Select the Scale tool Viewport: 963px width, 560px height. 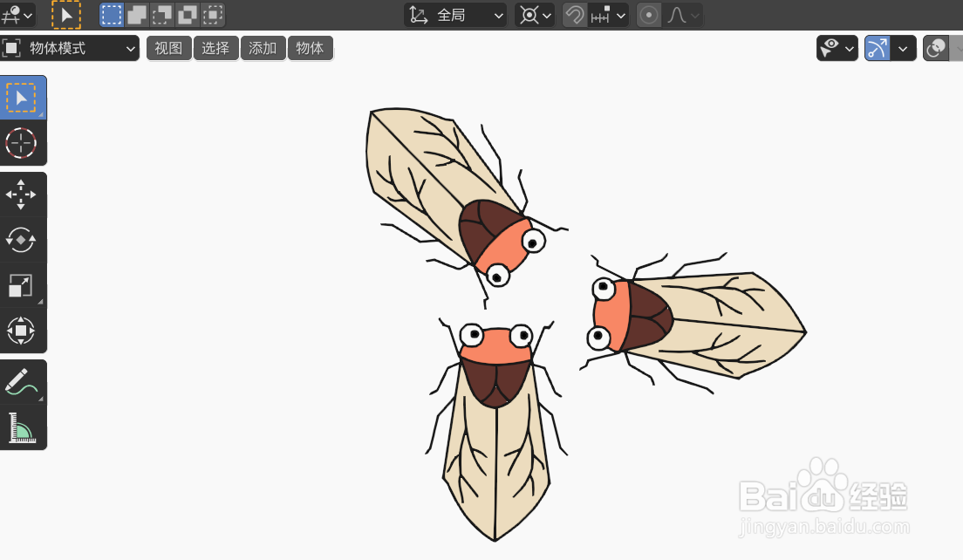[x=22, y=285]
